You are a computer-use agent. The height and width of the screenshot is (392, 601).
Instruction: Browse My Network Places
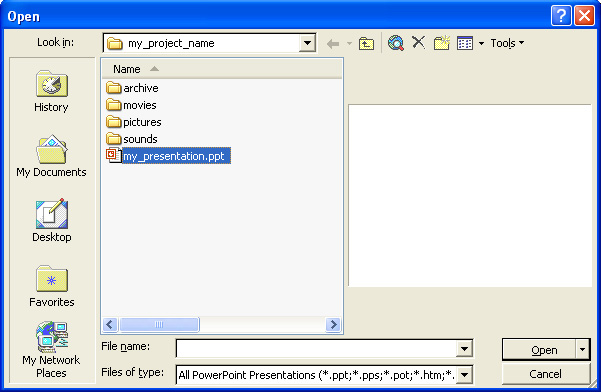pos(51,349)
